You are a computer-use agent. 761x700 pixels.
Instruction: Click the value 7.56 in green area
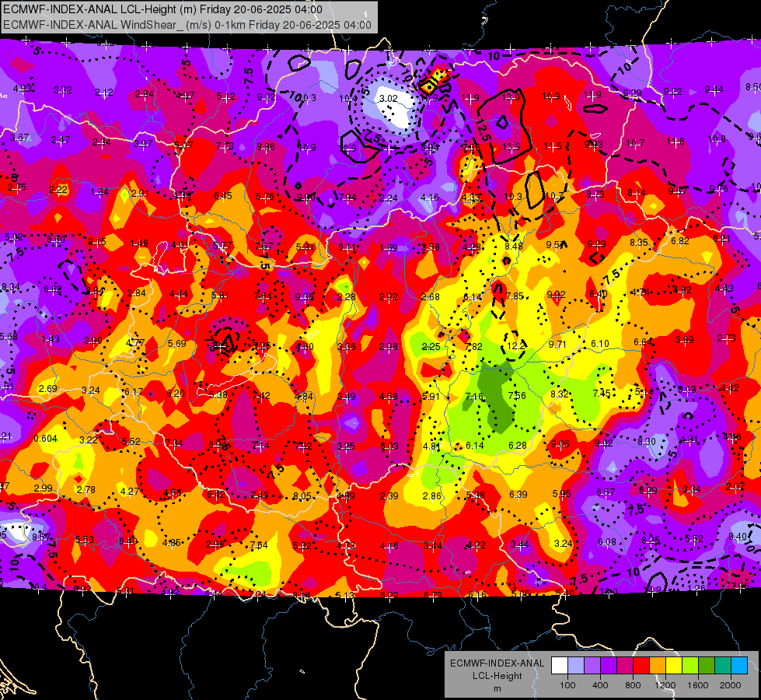click(x=517, y=395)
